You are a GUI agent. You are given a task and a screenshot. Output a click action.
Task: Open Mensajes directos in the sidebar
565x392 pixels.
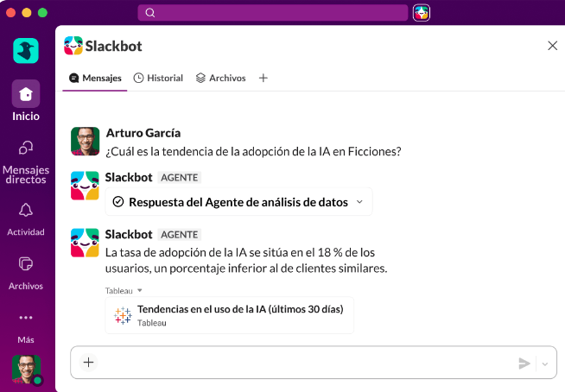click(x=26, y=148)
